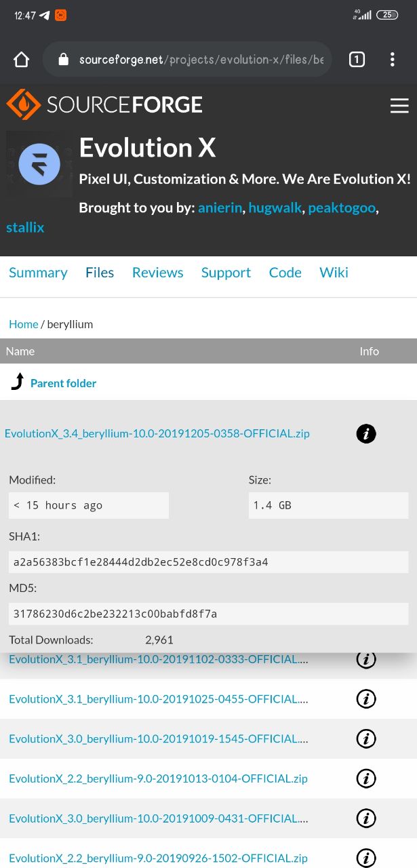Show info for the 20191013-0104 file

pyautogui.click(x=366, y=778)
